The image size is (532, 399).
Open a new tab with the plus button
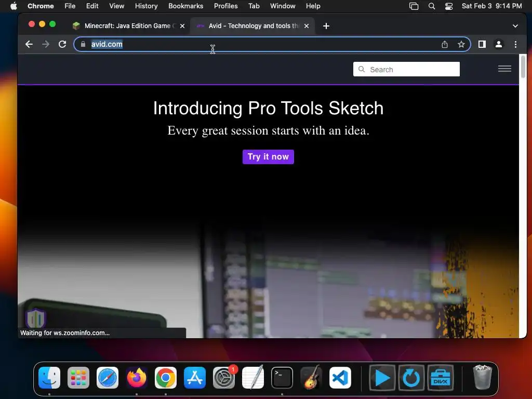tap(326, 26)
